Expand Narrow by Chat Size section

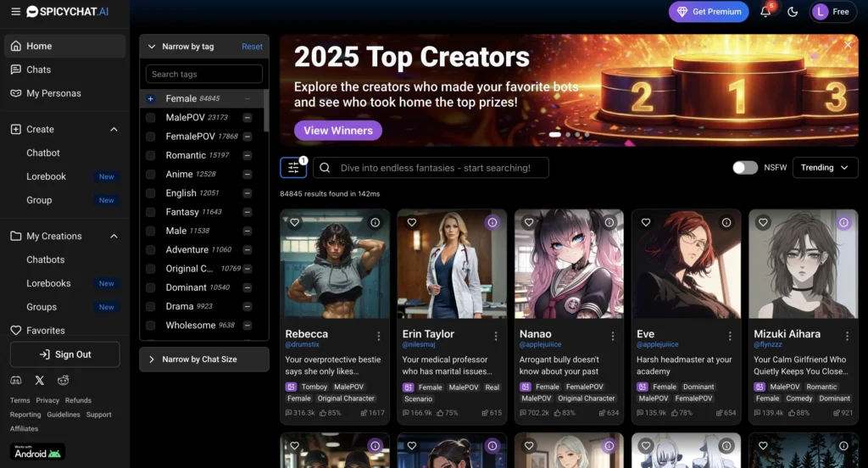tap(204, 359)
